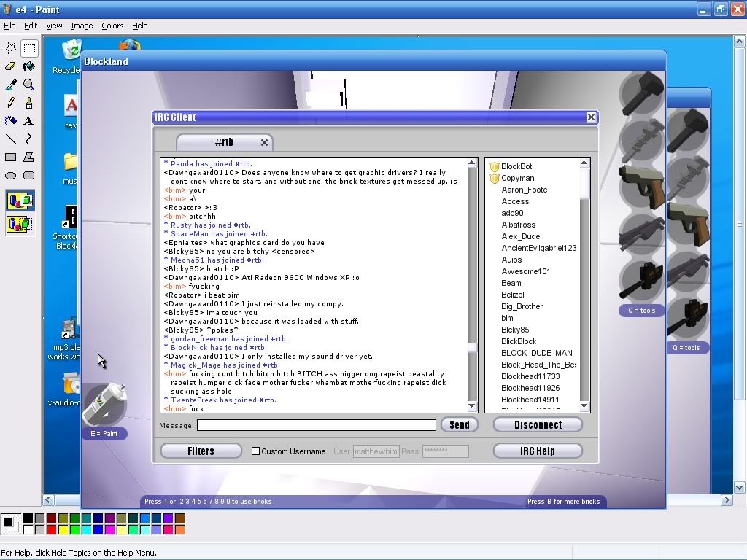Choose the Text tool
The width and height of the screenshot is (747, 560).
click(29, 120)
